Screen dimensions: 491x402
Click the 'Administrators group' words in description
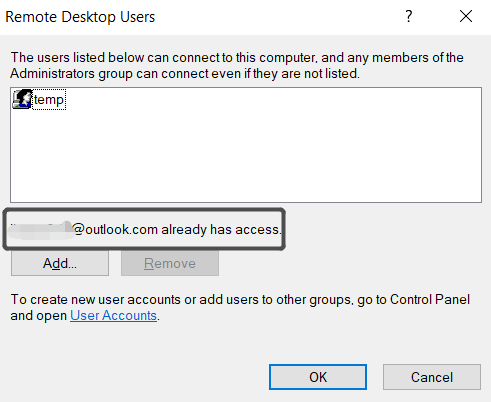71,73
